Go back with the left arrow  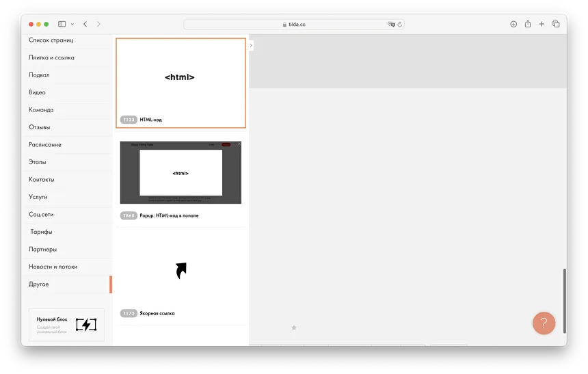coord(85,24)
